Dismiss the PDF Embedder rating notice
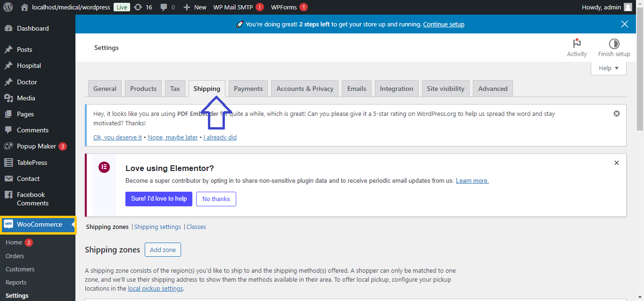Viewport: 644px width, 301px height. click(617, 114)
